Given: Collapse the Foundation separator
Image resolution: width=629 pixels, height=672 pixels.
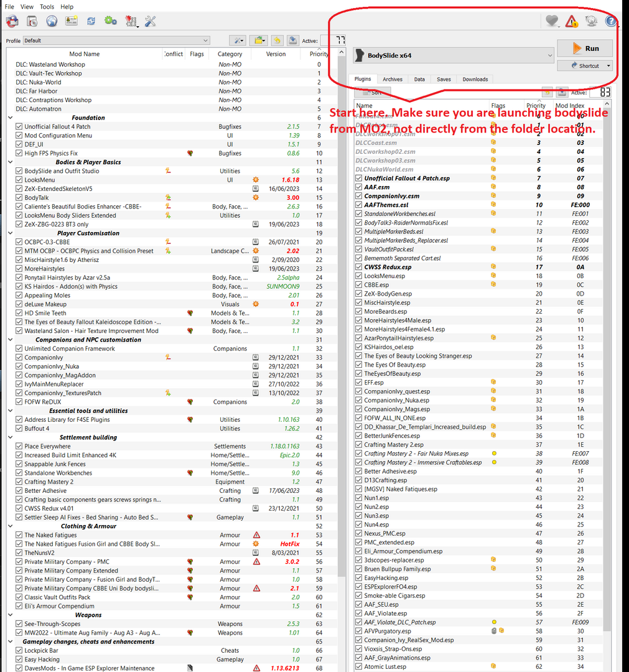Looking at the screenshot, I should click(x=11, y=118).
